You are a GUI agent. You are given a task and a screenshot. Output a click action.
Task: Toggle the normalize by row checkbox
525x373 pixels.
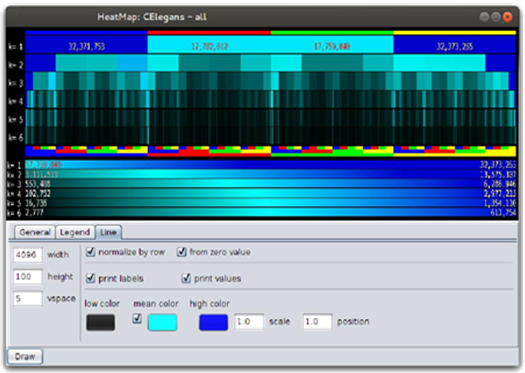(x=90, y=252)
